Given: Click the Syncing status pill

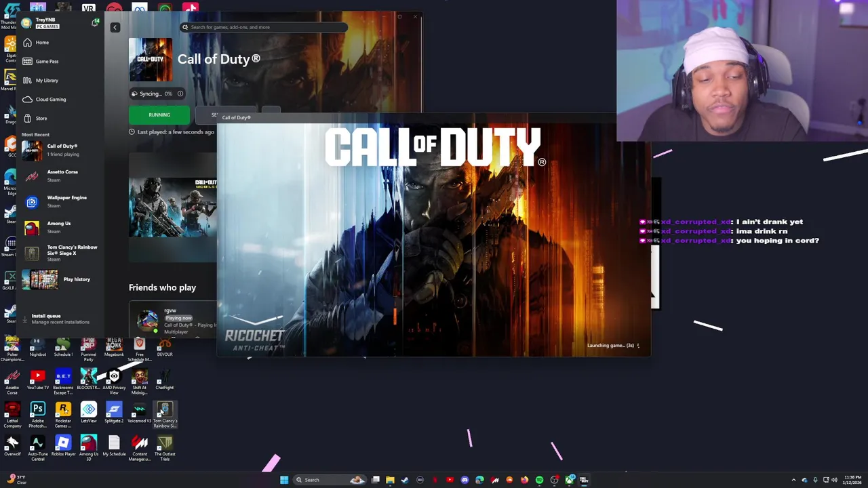Looking at the screenshot, I should pyautogui.click(x=157, y=94).
